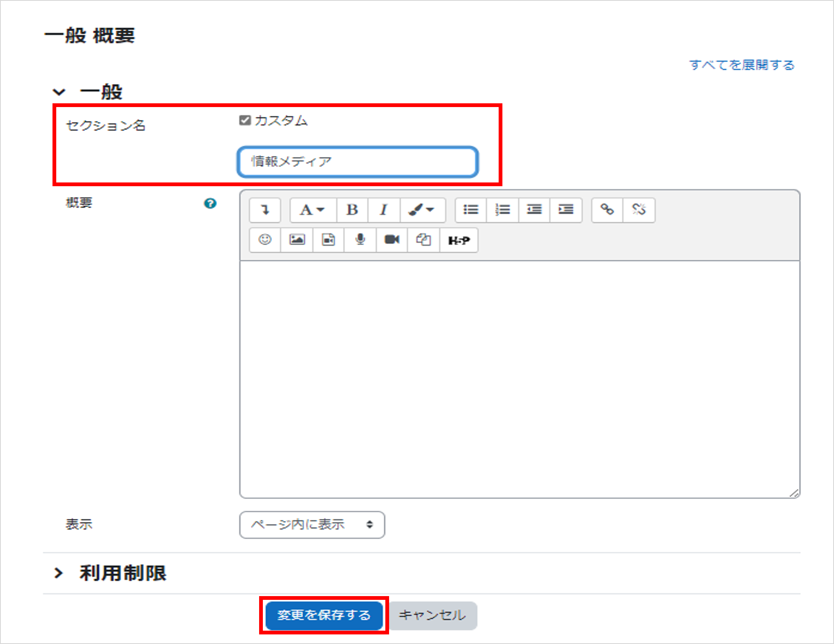Click inside the 概要 text editor area
The width and height of the screenshot is (834, 644).
pyautogui.click(x=520, y=379)
